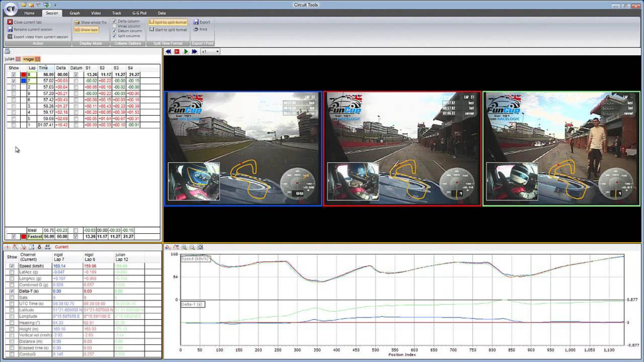Open the G-G Plot ribbon tab
This screenshot has height=362, width=644.
click(139, 13)
